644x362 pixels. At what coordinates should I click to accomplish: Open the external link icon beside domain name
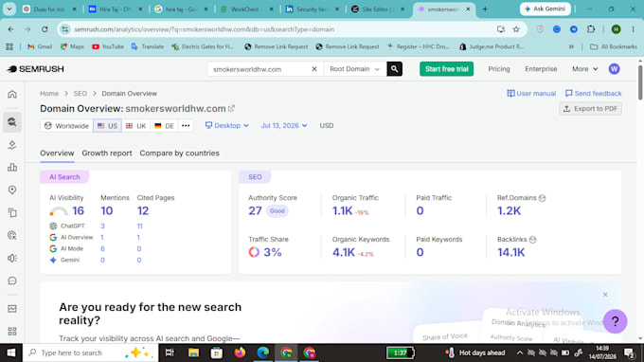[231, 108]
